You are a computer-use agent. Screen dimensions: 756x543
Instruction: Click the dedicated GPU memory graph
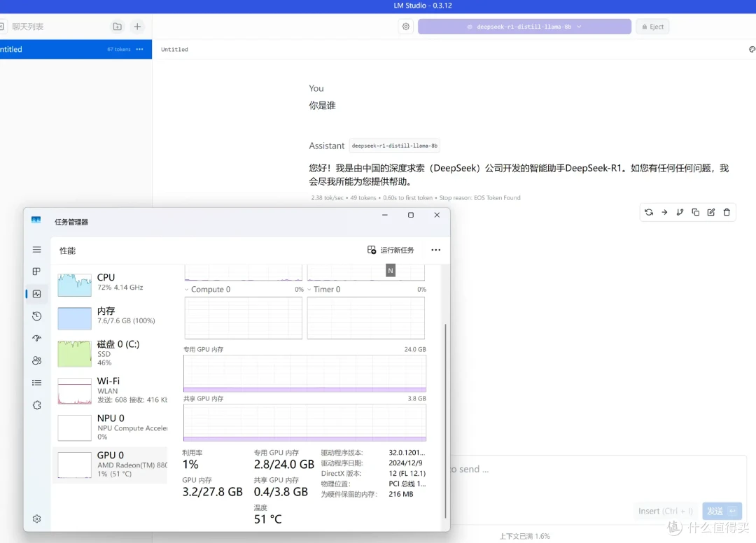coord(304,374)
